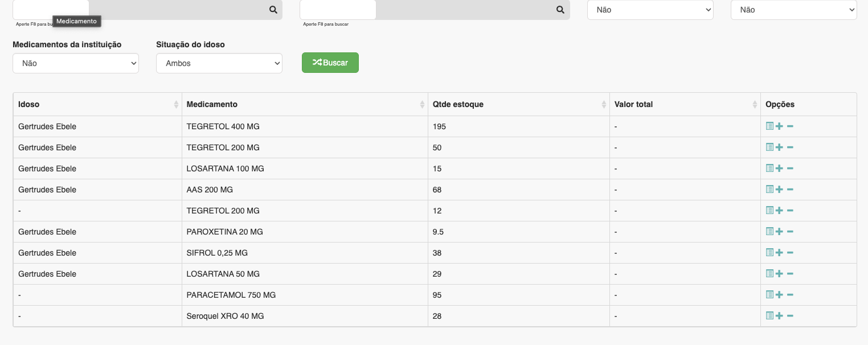Click minus icon in SIFROL 0,25 MG row
Image resolution: width=868 pixels, height=345 pixels.
tap(790, 252)
